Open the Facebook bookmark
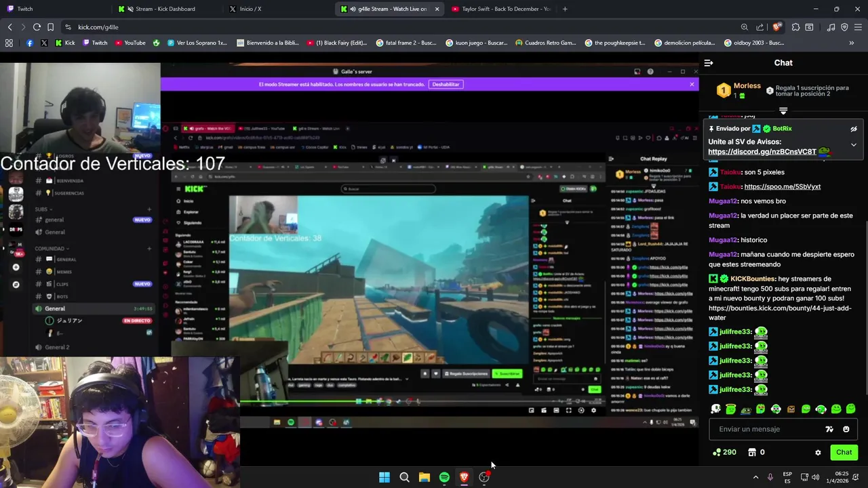Screen dimensions: 868x488 pyautogui.click(x=30, y=43)
